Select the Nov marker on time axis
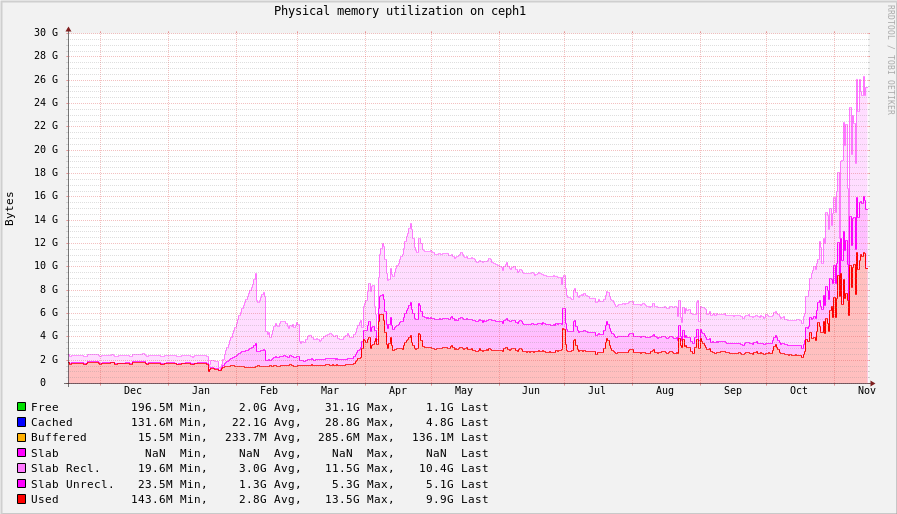This screenshot has height=514, width=897. tap(866, 391)
